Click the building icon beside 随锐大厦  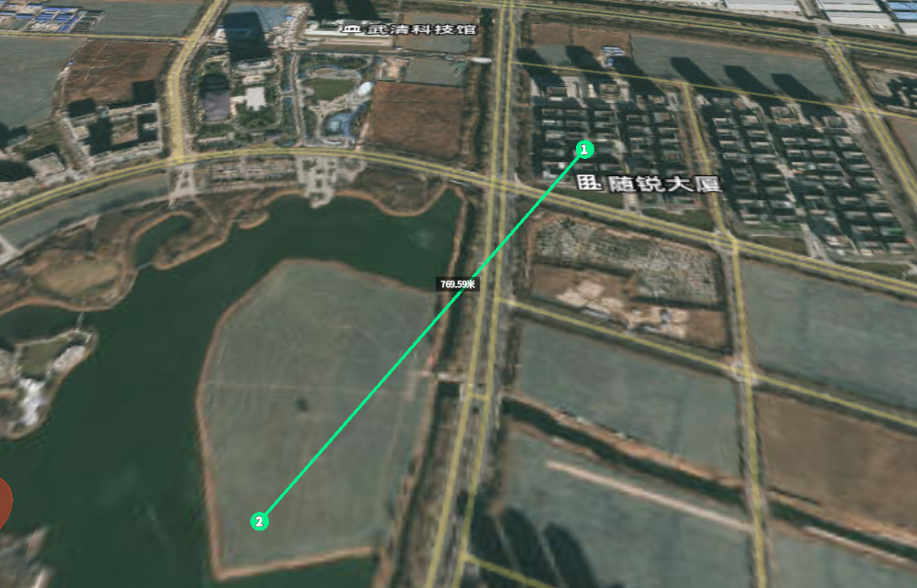[587, 184]
